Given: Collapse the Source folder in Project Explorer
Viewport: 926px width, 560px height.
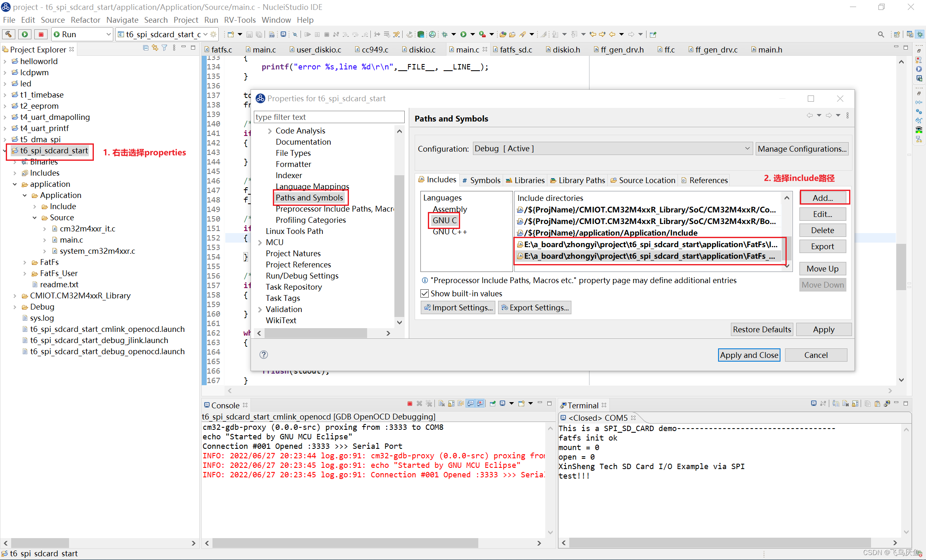Looking at the screenshot, I should pyautogui.click(x=35, y=218).
